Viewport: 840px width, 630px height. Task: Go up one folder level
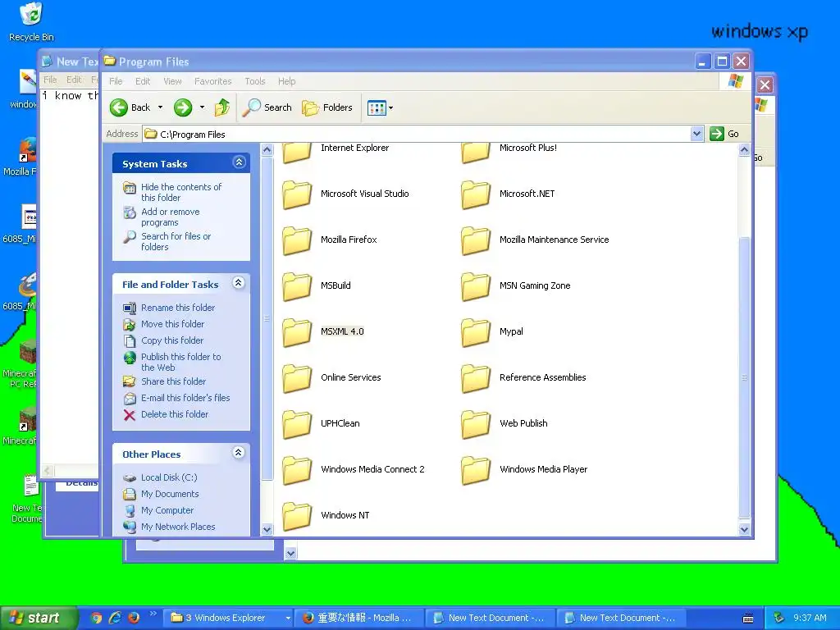(221, 107)
